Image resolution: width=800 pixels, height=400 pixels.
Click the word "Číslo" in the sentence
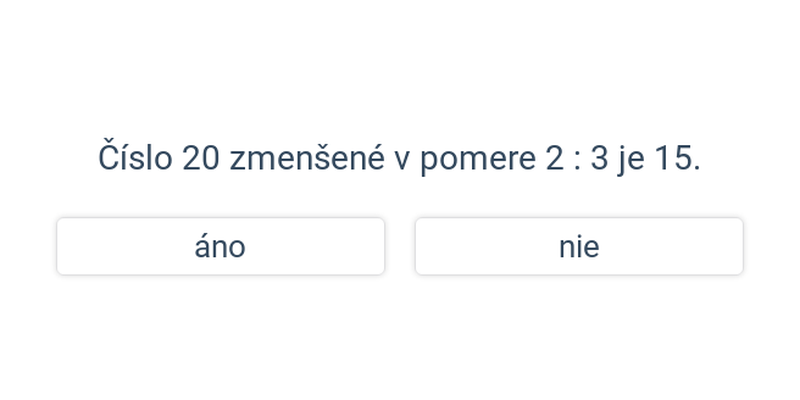[x=135, y=156]
